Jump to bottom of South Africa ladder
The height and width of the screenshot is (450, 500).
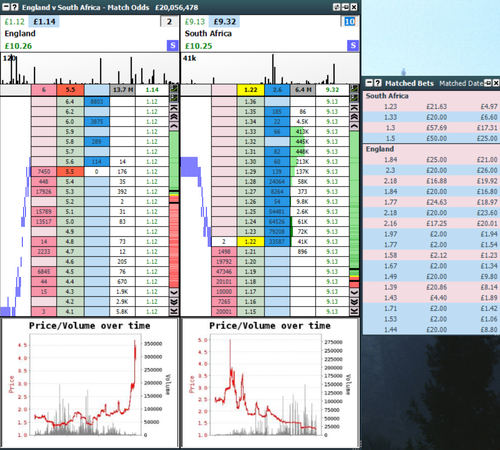tap(354, 312)
